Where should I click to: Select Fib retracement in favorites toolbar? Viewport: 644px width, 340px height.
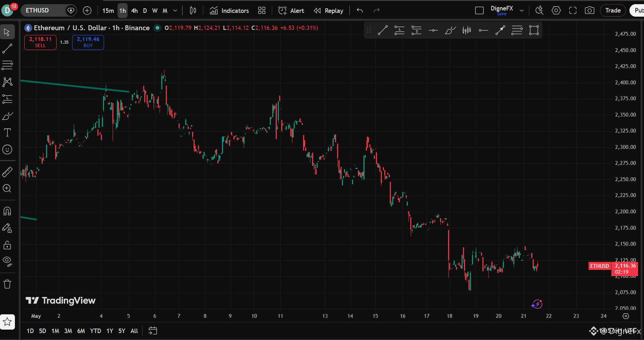pyautogui.click(x=517, y=30)
